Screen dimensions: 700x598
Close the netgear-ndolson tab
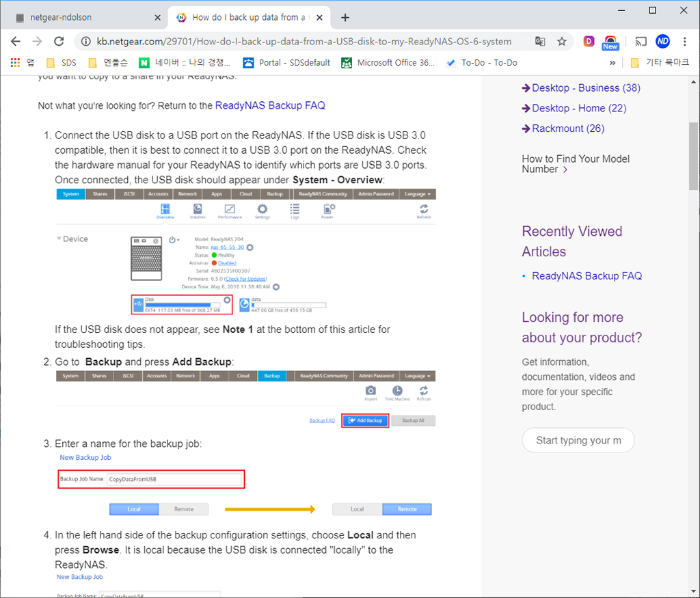[x=158, y=17]
